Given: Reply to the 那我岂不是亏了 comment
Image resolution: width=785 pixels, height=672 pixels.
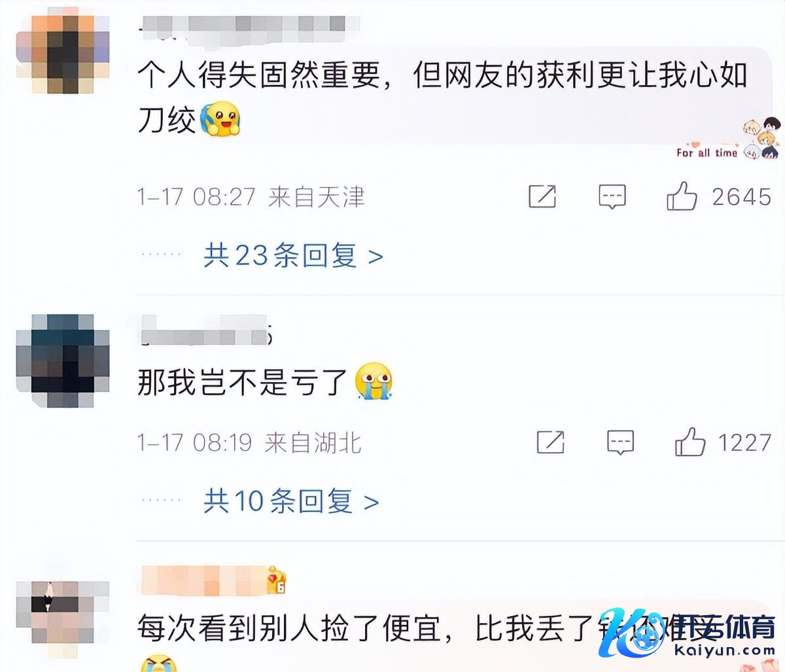Looking at the screenshot, I should (x=619, y=442).
